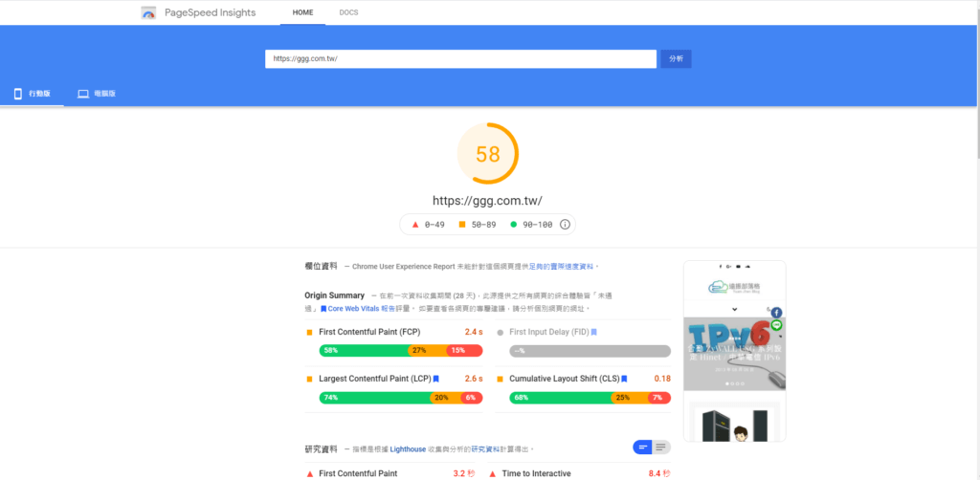
Task: Click the page screenshot preview thumbnail
Action: tap(734, 351)
